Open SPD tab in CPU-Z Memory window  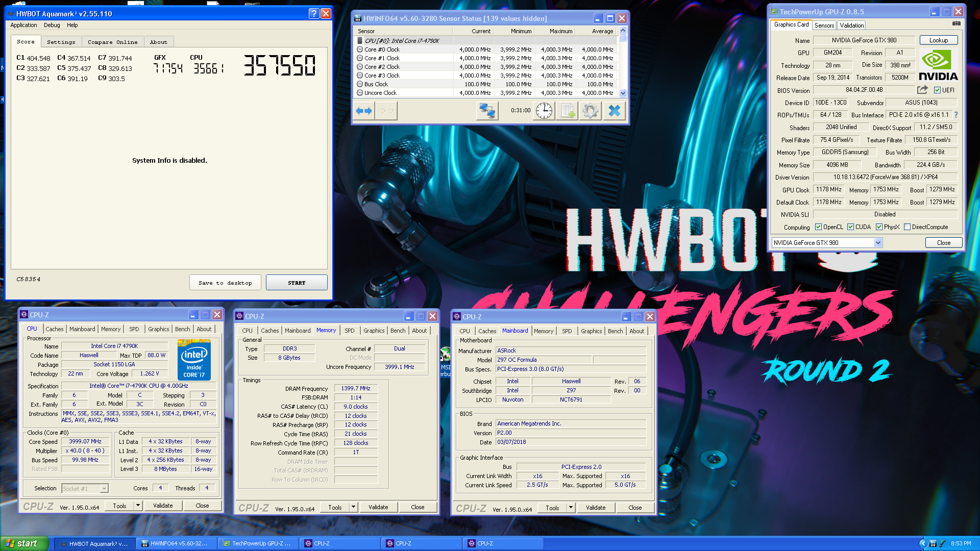pos(350,331)
